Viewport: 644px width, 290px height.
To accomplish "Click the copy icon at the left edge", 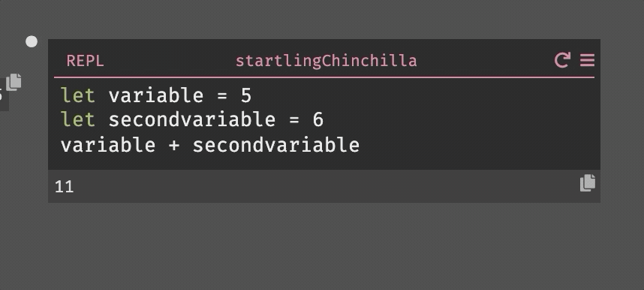I will (14, 82).
